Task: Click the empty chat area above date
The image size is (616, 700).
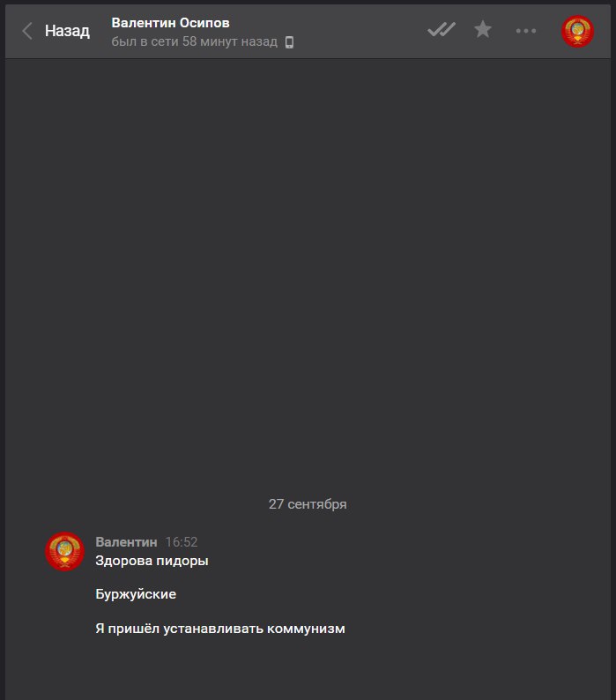Action: click(x=308, y=268)
